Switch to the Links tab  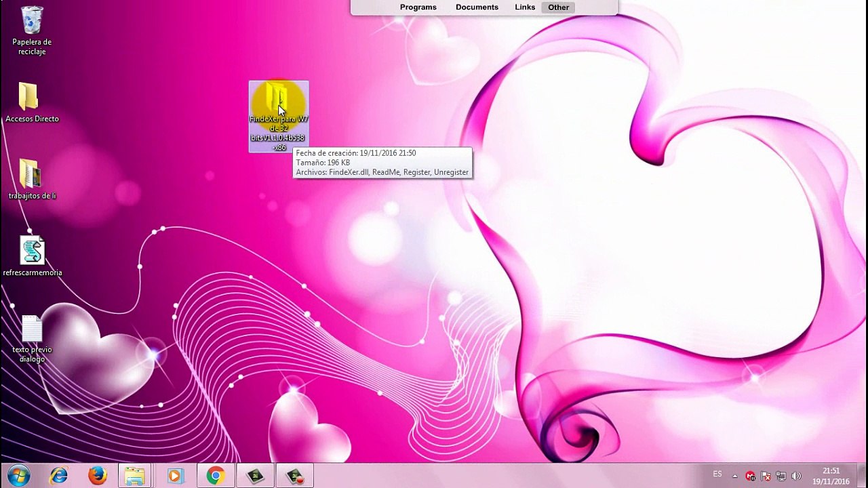click(x=525, y=7)
